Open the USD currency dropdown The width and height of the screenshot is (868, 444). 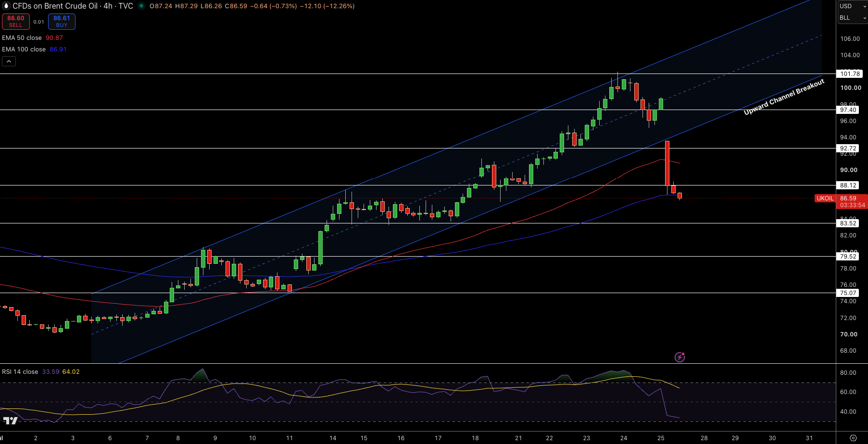coord(852,6)
